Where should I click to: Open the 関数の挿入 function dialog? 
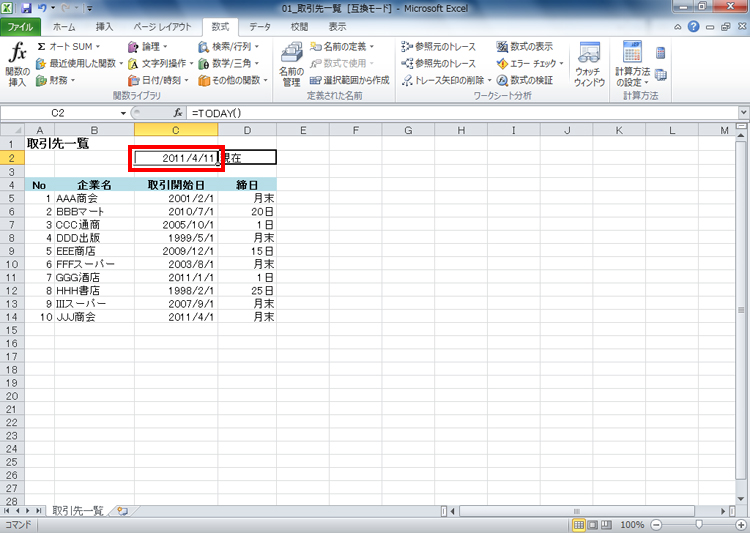[18, 65]
